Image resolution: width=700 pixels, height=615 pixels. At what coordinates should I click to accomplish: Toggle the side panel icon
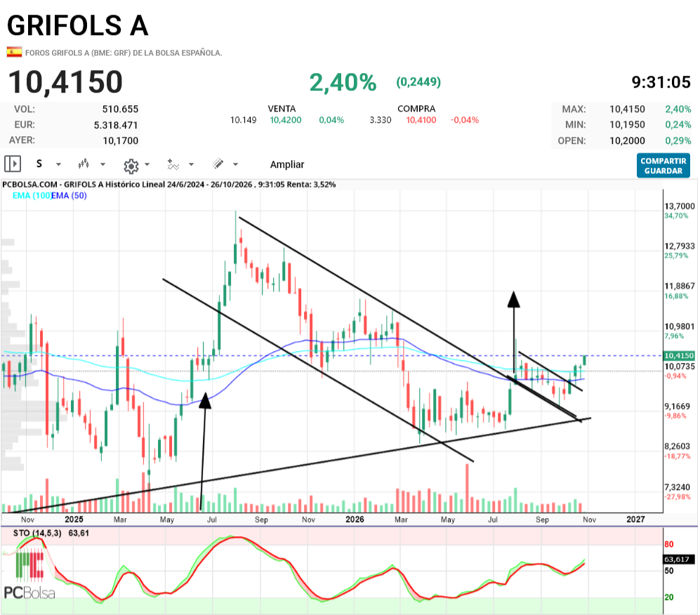click(13, 164)
